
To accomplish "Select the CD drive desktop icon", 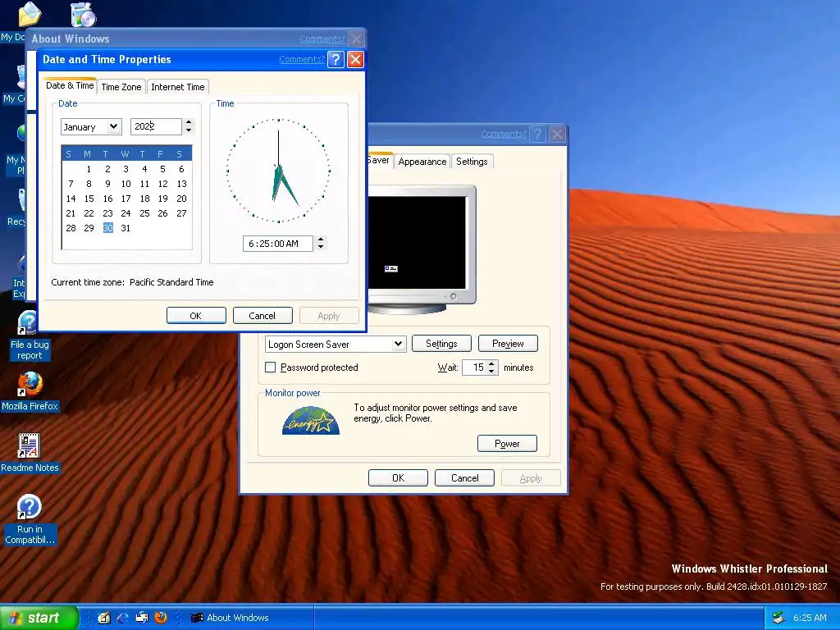I will [84, 14].
